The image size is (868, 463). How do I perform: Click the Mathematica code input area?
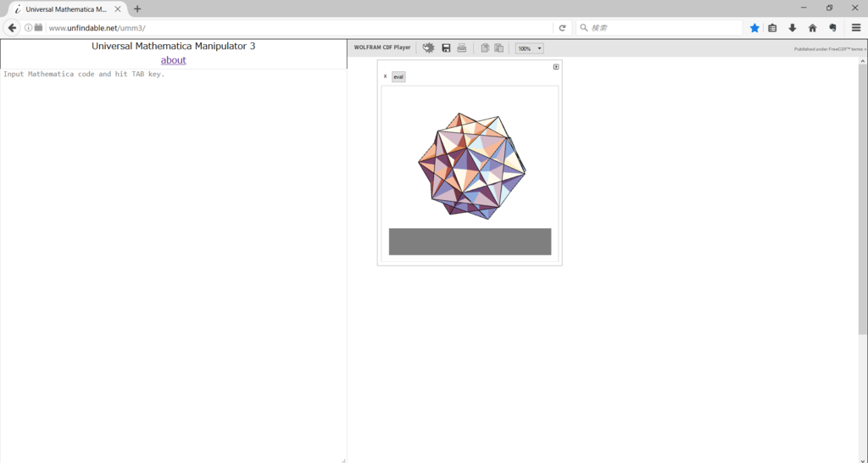click(x=173, y=265)
